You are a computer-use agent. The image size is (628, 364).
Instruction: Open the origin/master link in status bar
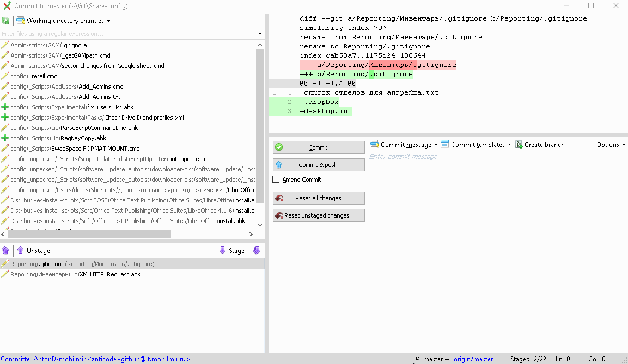[x=473, y=359]
